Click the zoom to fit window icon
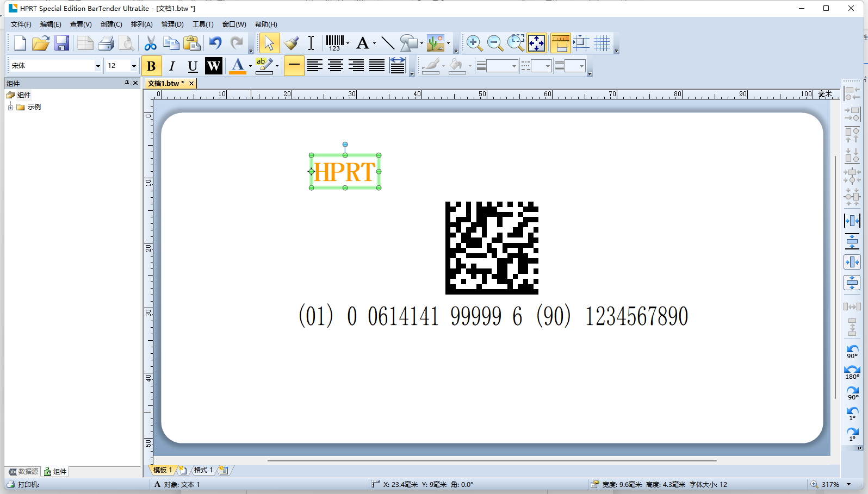 pos(536,43)
